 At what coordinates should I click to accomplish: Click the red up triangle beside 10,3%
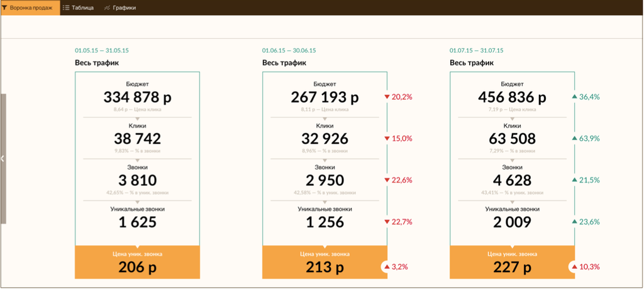point(574,267)
